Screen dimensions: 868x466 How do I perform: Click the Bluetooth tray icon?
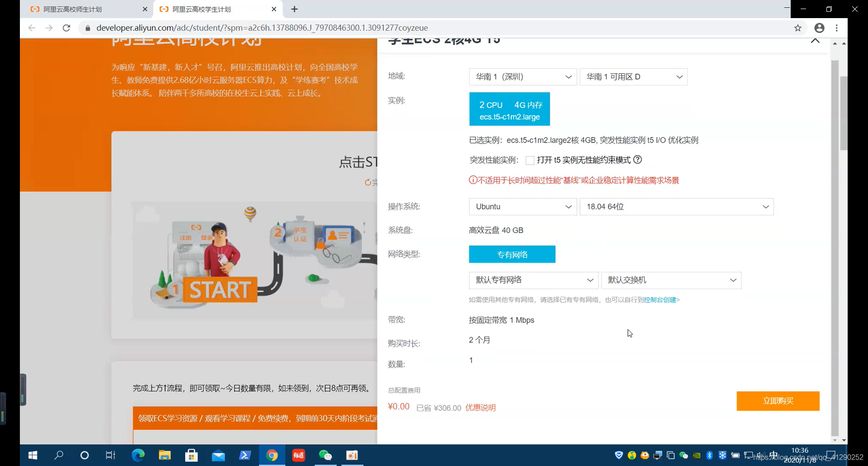(x=709, y=455)
